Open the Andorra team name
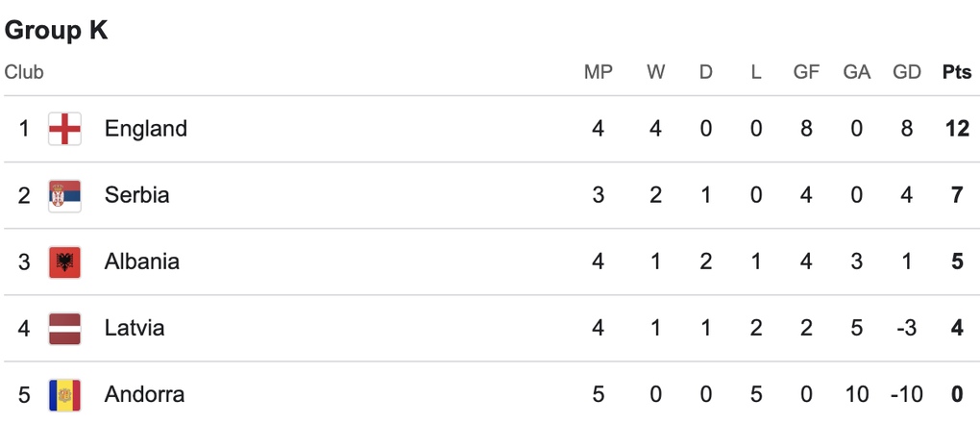The height and width of the screenshot is (423, 980). tap(144, 395)
